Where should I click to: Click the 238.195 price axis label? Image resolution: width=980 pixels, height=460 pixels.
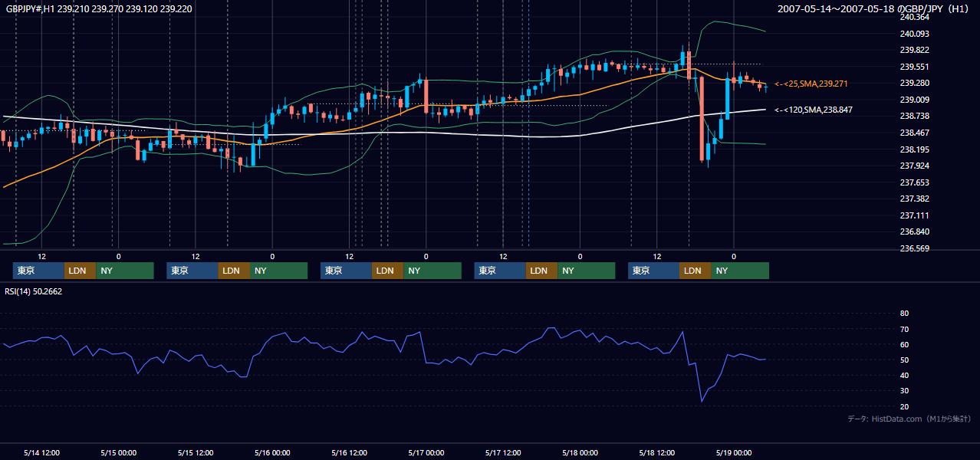coord(914,149)
